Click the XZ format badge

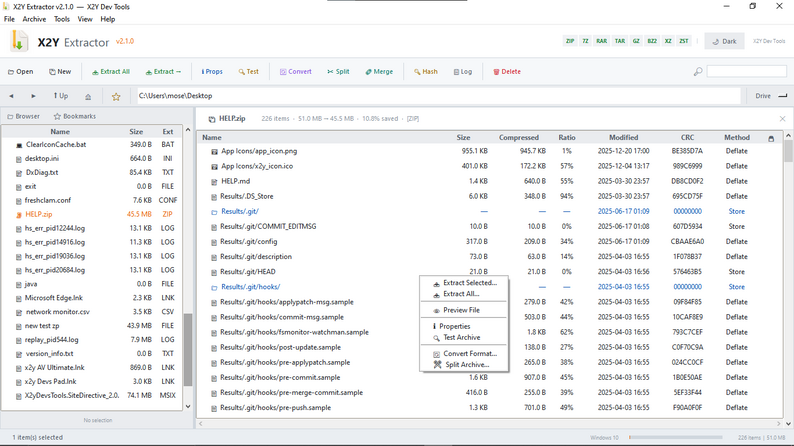point(668,41)
